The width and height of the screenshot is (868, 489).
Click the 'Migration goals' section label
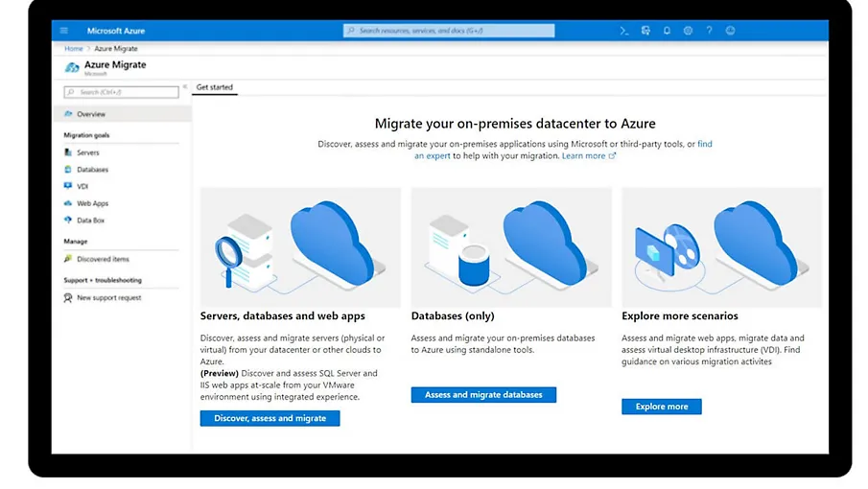pos(86,135)
